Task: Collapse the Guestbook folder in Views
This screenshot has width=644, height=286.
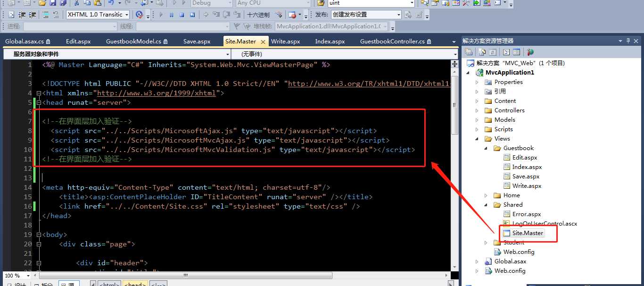Action: click(486, 148)
